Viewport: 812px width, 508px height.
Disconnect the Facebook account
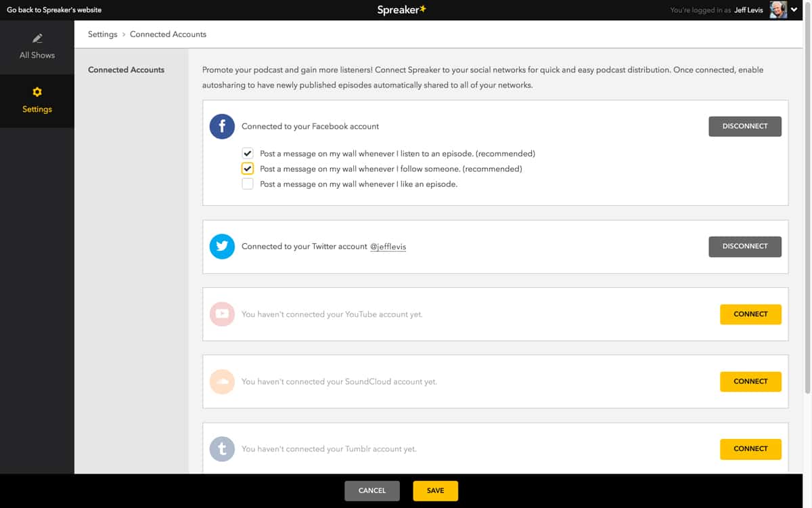click(744, 126)
